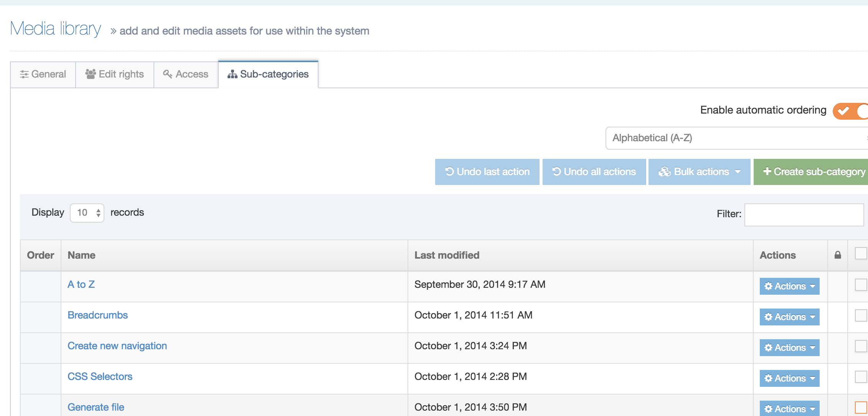Viewport: 868px width, 416px height.
Task: Click the key icon on Access tab
Action: pos(167,74)
